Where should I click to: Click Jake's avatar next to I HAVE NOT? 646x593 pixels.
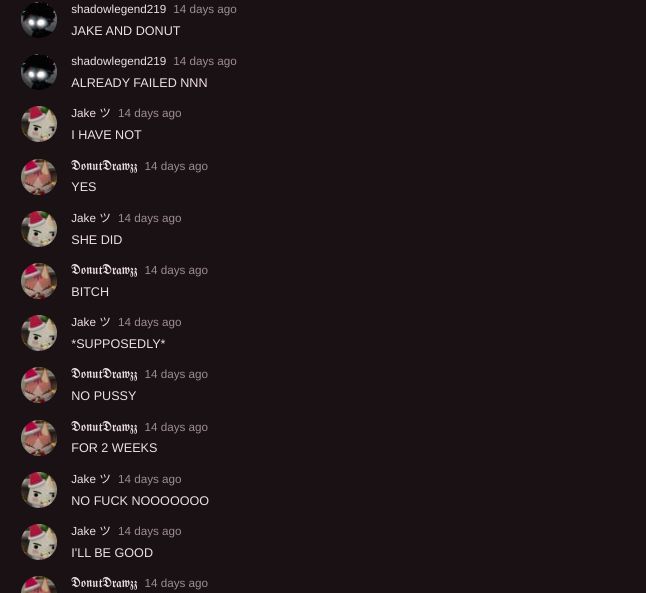[39, 124]
